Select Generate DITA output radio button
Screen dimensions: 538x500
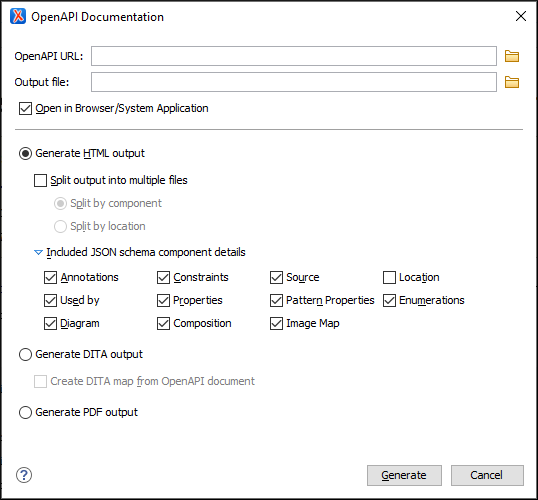pos(25,354)
